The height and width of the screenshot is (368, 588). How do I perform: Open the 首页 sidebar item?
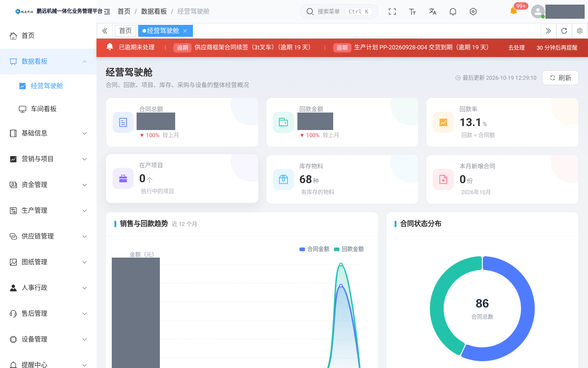[x=48, y=36]
